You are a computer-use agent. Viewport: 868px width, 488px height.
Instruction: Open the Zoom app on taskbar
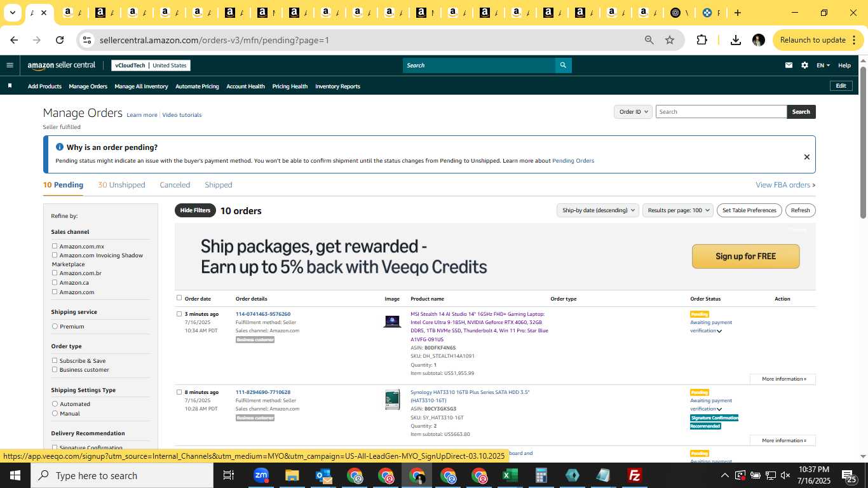(x=261, y=475)
